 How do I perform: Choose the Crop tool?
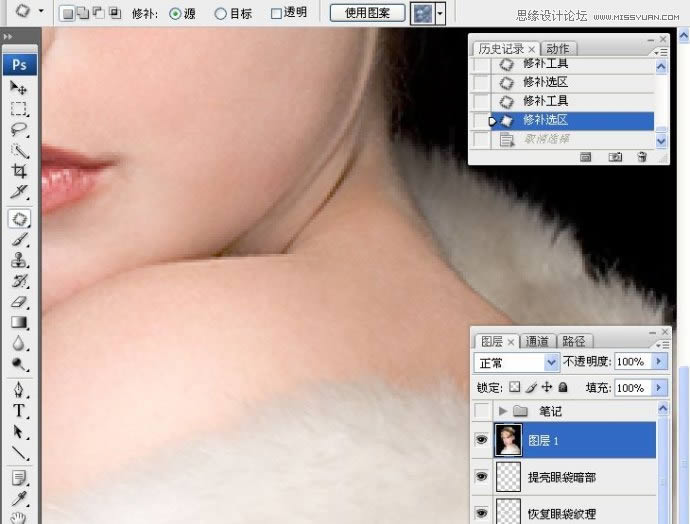pyautogui.click(x=19, y=171)
